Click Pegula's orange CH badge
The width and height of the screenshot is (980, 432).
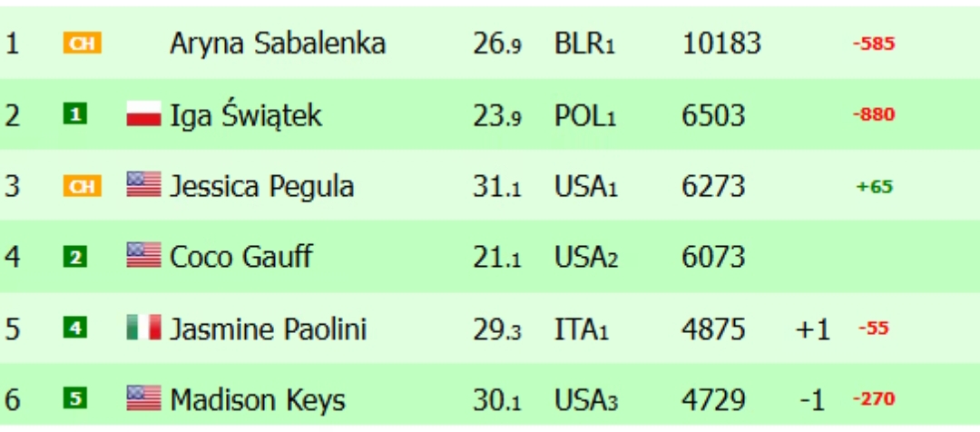[x=82, y=186]
